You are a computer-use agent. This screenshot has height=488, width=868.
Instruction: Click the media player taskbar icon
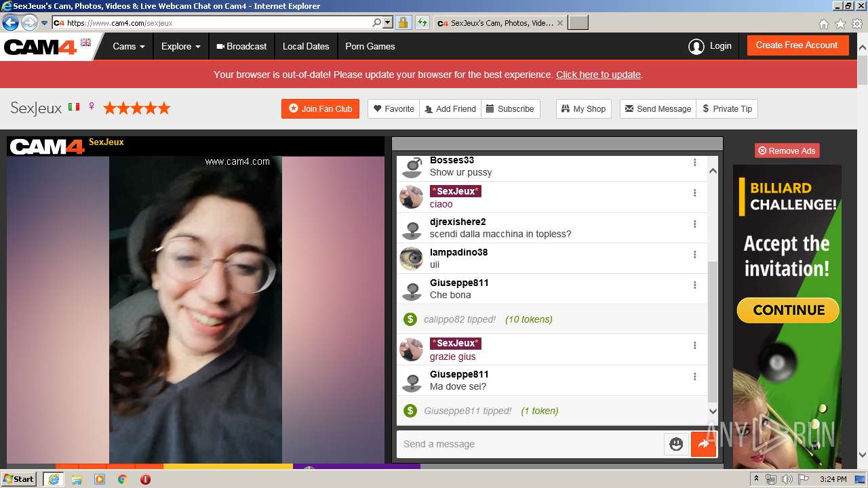pos(100,479)
